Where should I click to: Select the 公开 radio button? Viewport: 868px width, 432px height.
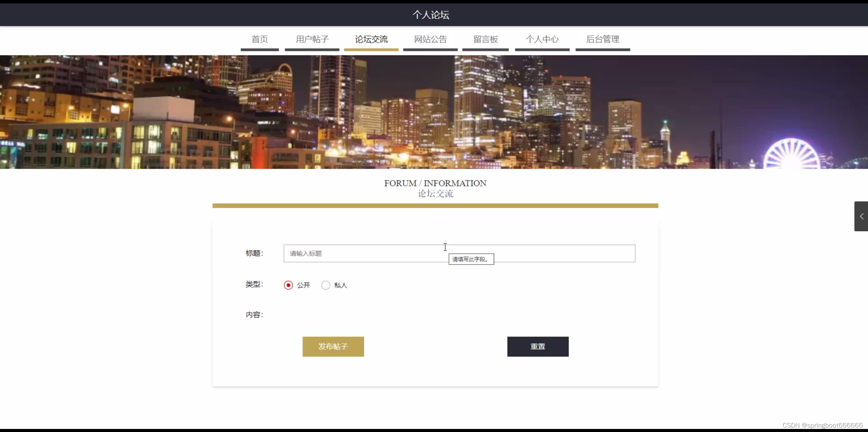(x=288, y=285)
